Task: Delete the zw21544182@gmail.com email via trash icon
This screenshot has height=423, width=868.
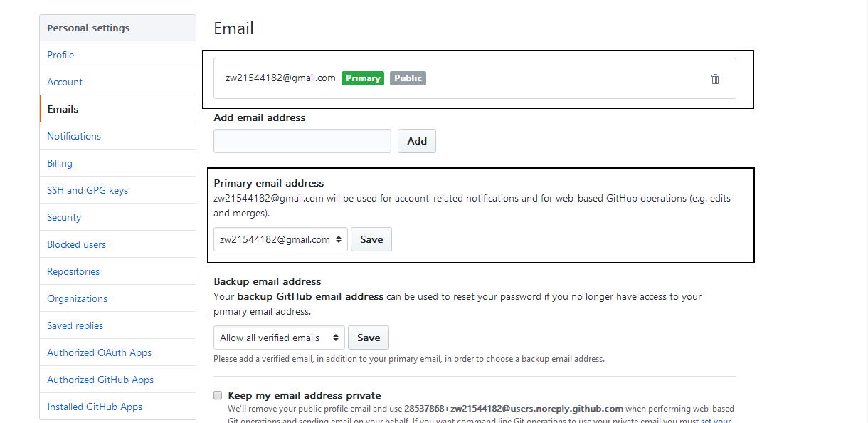Action: click(x=715, y=79)
